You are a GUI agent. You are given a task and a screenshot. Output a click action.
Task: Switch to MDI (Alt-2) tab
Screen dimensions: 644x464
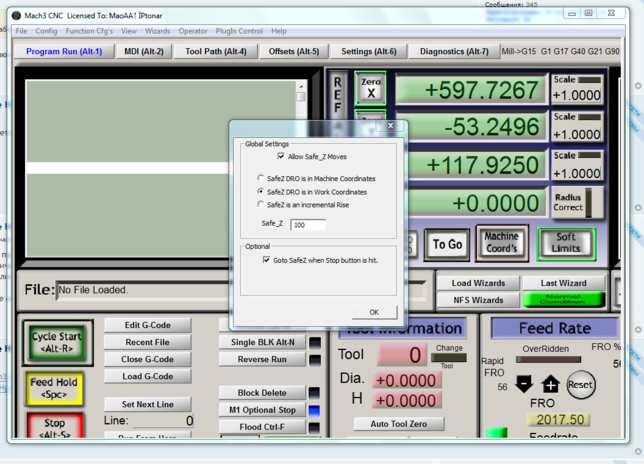coord(144,52)
